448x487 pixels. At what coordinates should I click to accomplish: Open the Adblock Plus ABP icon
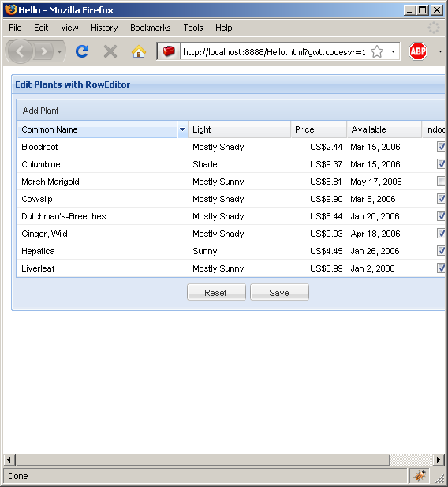tap(418, 51)
